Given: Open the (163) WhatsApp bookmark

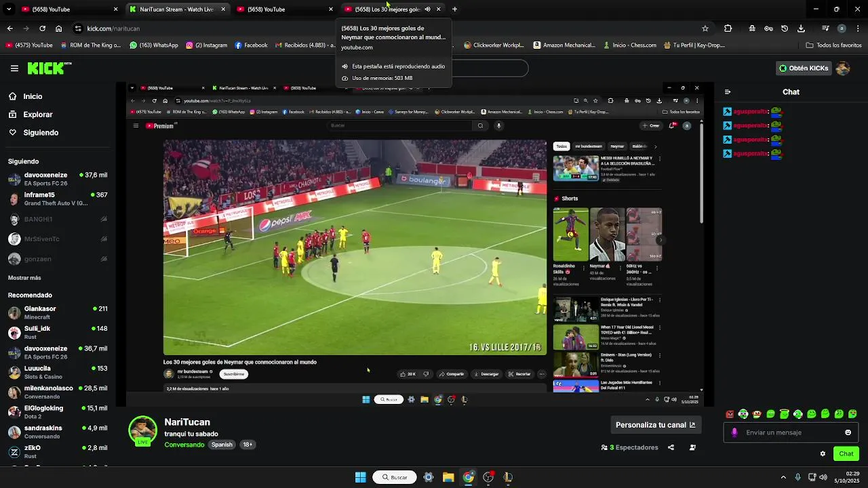Looking at the screenshot, I should click(x=153, y=45).
